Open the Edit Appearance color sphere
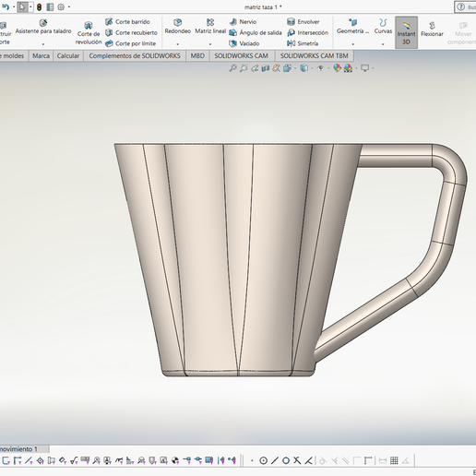Screen dimensions: 476x476 coord(337,68)
